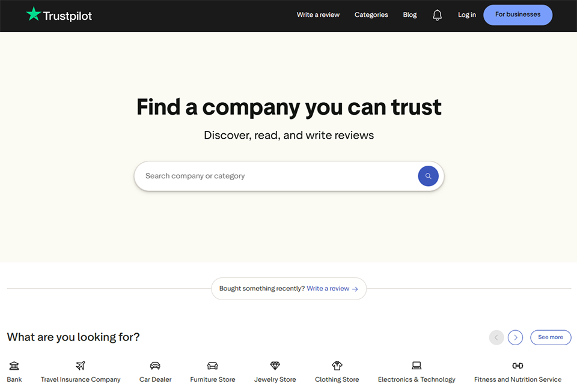
Task: Click Write a review in header
Action: (x=318, y=15)
